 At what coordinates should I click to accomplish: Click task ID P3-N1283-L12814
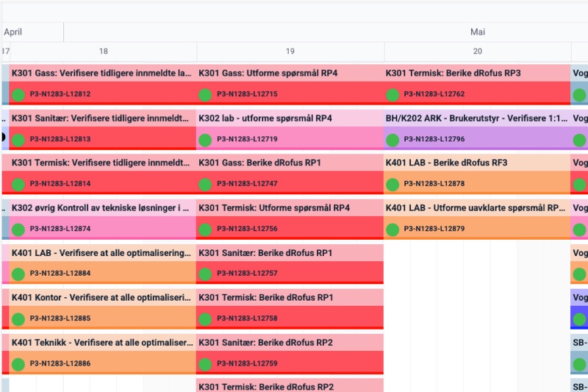60,184
